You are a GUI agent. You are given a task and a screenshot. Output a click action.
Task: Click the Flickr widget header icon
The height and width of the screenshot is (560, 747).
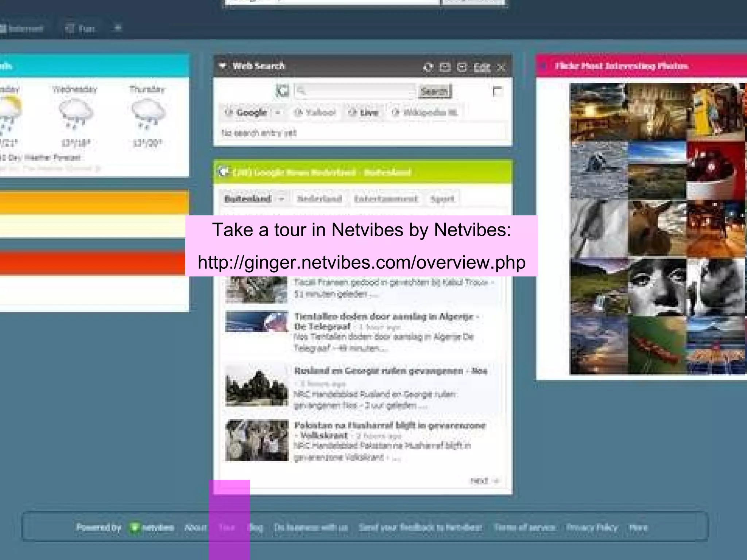(x=544, y=66)
